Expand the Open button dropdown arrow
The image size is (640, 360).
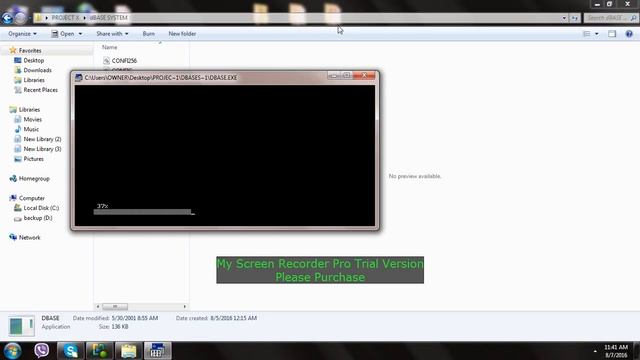(80, 34)
